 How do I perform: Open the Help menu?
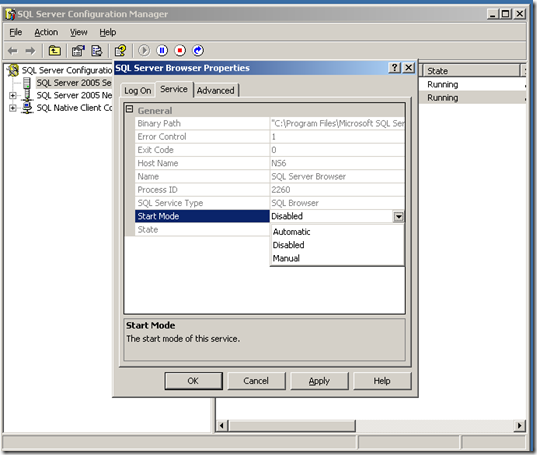108,32
